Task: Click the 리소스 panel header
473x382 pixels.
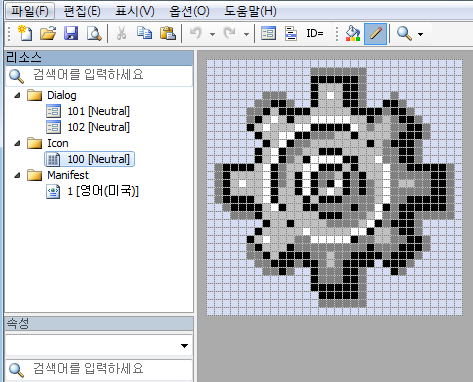Action: tap(99, 58)
